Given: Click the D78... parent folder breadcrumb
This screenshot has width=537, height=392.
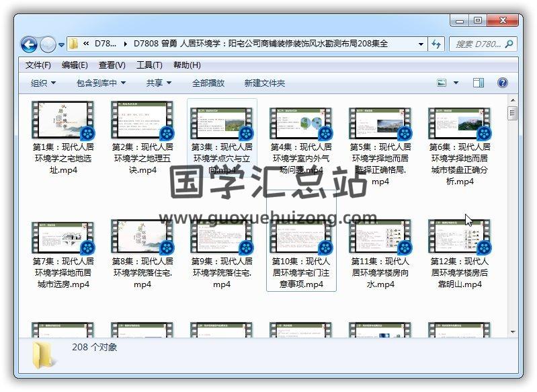Looking at the screenshot, I should pyautogui.click(x=106, y=44).
